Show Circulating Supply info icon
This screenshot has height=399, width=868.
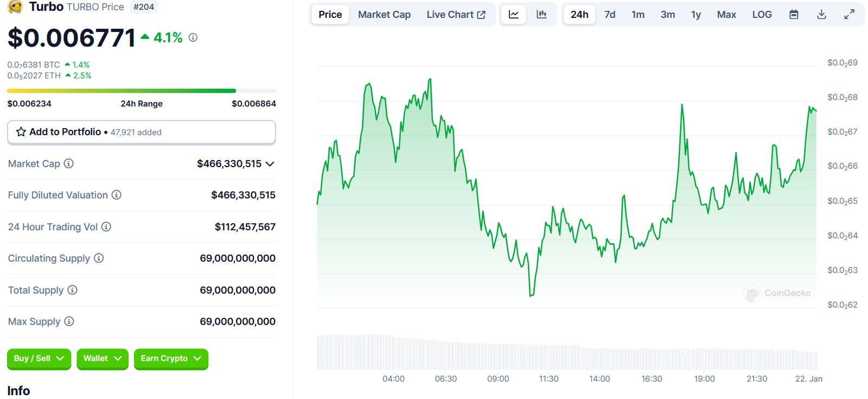point(99,258)
